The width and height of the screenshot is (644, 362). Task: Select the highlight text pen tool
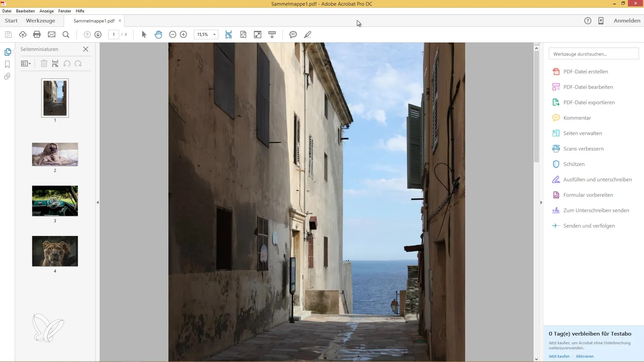pyautogui.click(x=307, y=35)
